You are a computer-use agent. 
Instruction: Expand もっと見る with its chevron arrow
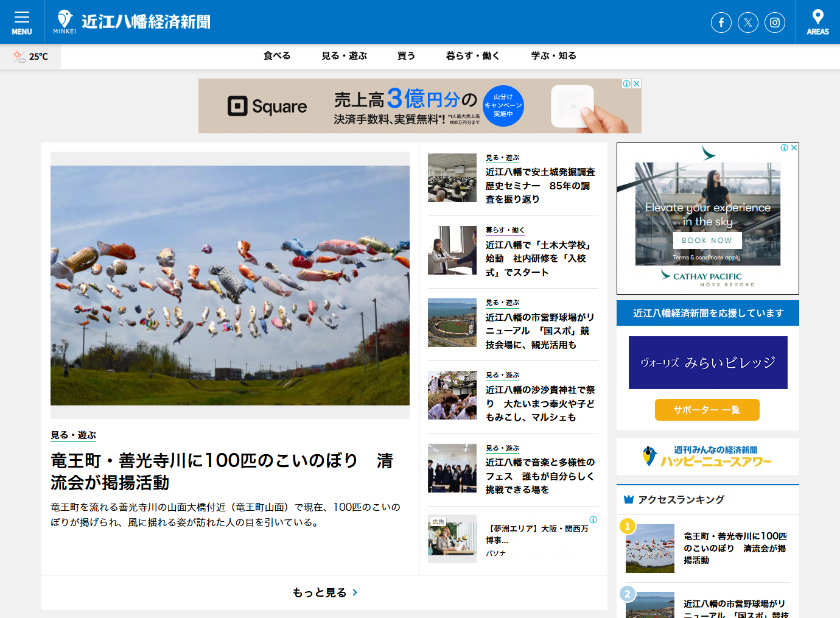coord(324,592)
